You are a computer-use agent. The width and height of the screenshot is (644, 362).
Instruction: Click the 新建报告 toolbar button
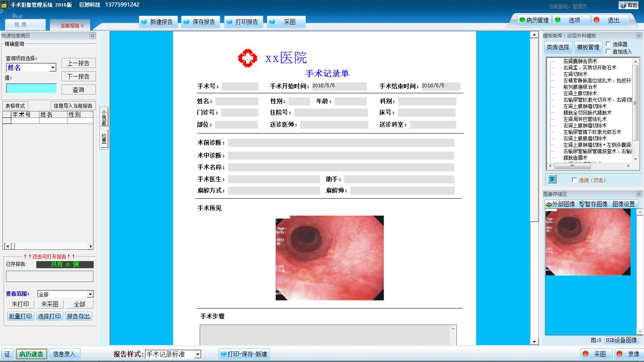pos(157,22)
